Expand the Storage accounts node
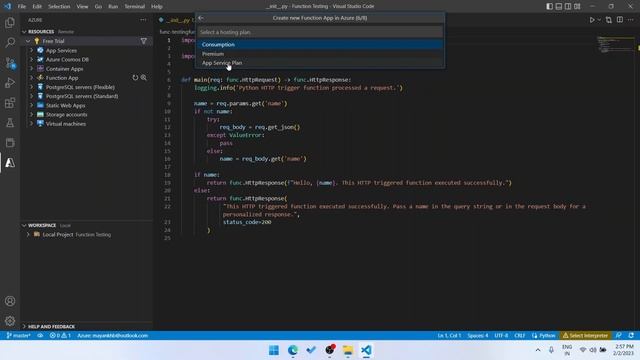 pyautogui.click(x=31, y=114)
